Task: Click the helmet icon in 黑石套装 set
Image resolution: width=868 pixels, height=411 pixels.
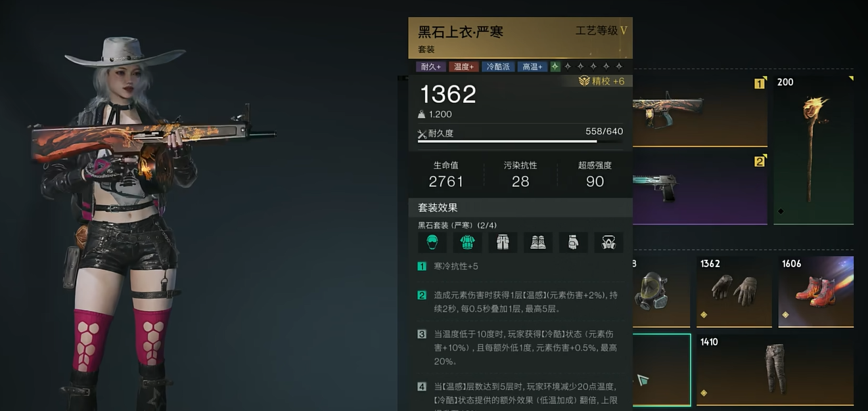Action: (x=432, y=242)
